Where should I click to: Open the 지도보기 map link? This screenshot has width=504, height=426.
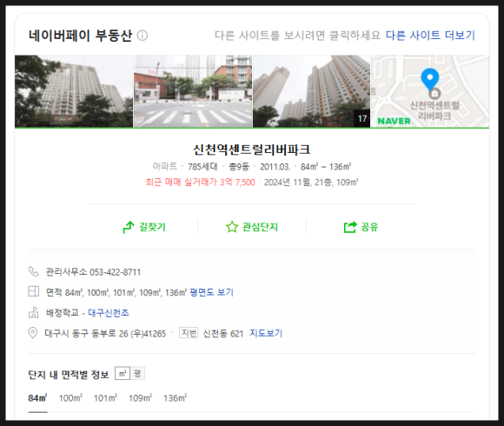266,333
